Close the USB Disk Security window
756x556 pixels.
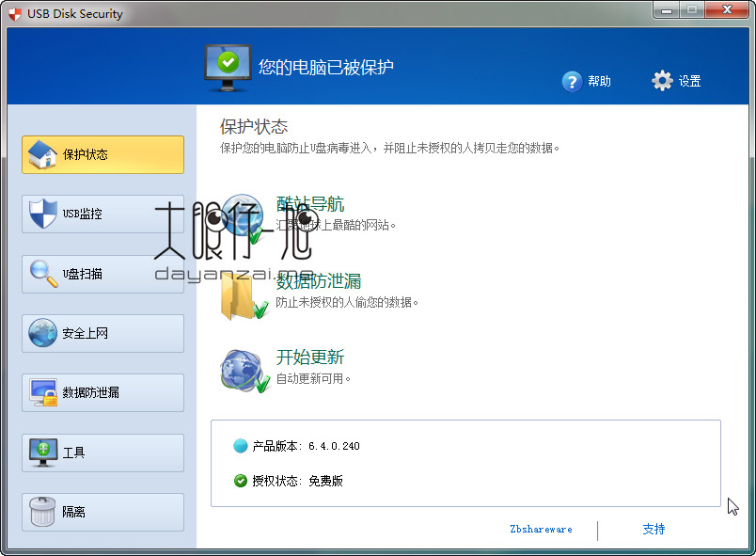(x=728, y=10)
